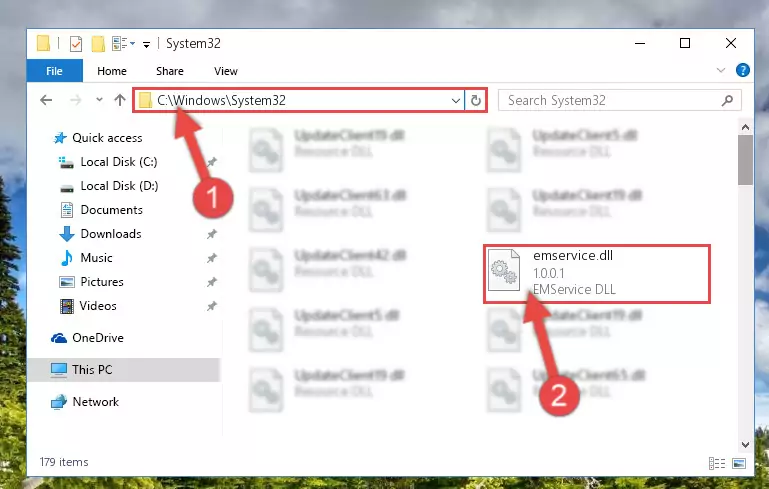This screenshot has height=489, width=769.
Task: Click the emservice.dll gear file icon
Action: click(x=504, y=270)
